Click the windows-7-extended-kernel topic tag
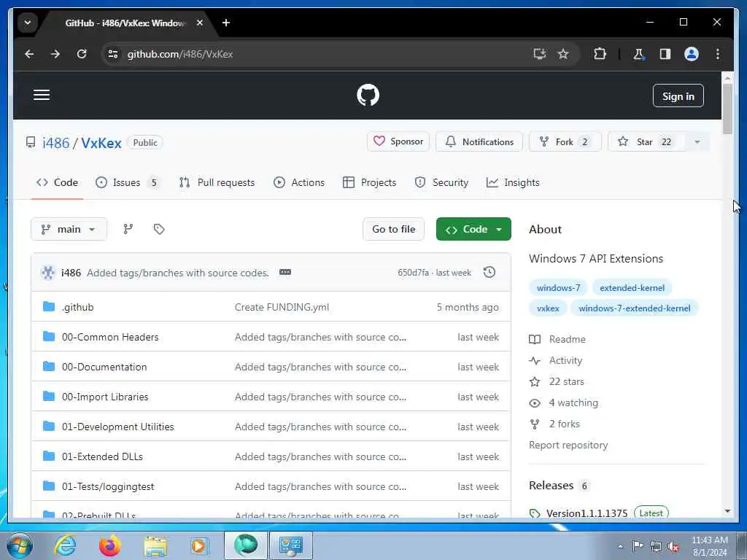This screenshot has width=747, height=560. (x=635, y=308)
